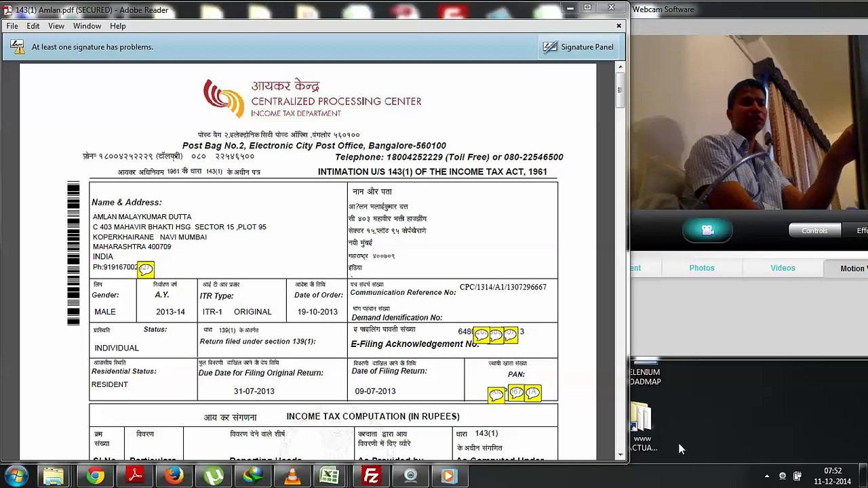
Task: Switch to Motion tab in Webcam Software
Action: point(846,268)
